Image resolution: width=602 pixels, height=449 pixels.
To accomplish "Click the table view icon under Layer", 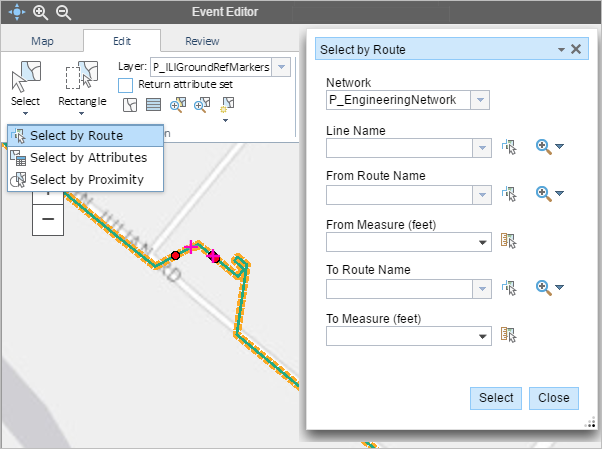I will click(x=153, y=104).
